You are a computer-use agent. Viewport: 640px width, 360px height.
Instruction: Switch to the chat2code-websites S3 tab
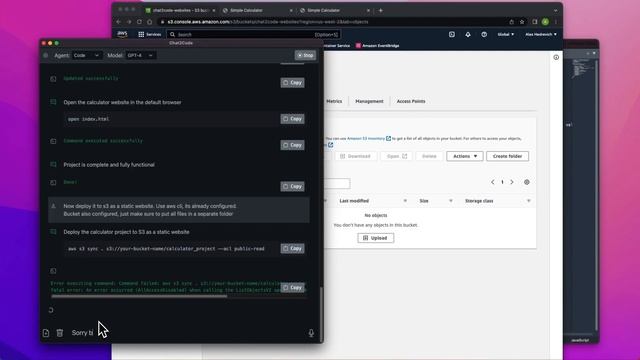coord(181,10)
